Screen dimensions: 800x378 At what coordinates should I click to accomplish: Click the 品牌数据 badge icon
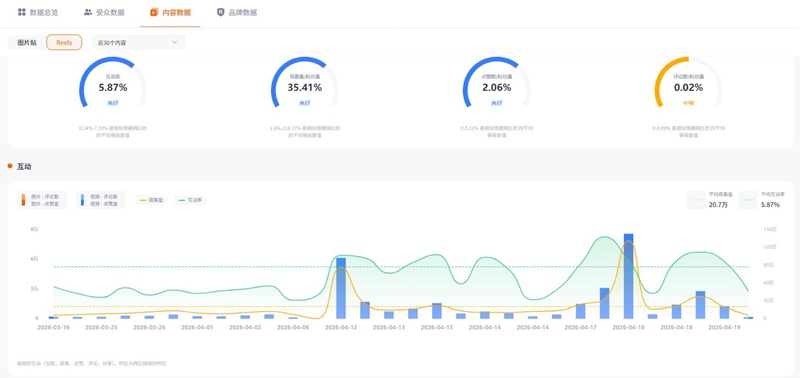pyautogui.click(x=220, y=12)
